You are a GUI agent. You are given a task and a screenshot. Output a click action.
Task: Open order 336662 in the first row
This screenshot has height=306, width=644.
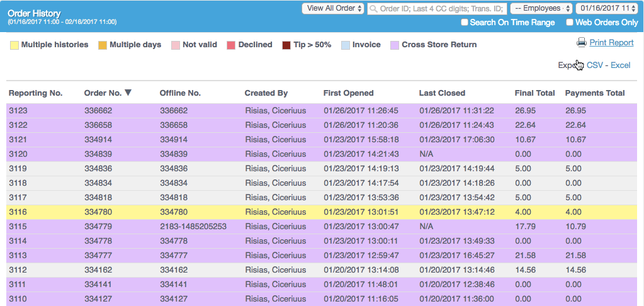point(98,111)
